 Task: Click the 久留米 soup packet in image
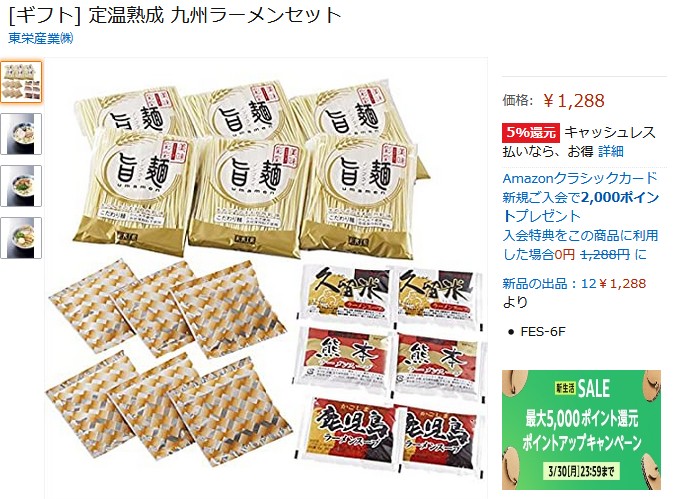point(346,294)
